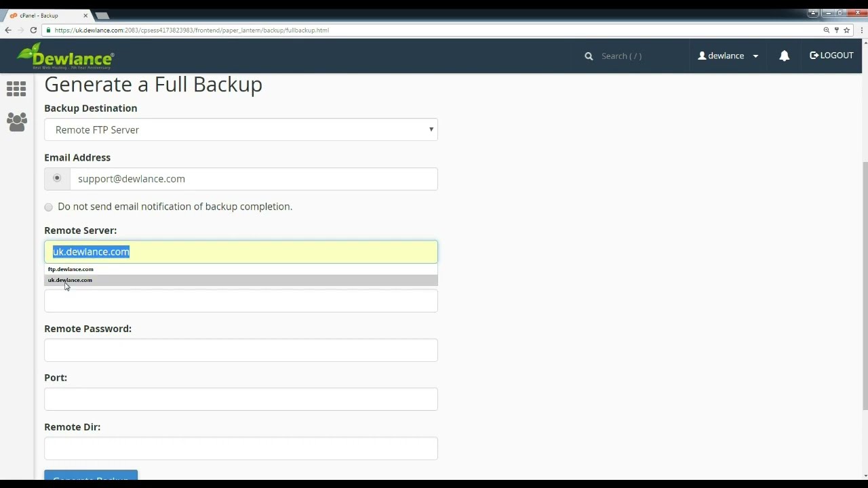Click the LOGOUT link
Image resolution: width=868 pixels, height=488 pixels.
pyautogui.click(x=831, y=56)
